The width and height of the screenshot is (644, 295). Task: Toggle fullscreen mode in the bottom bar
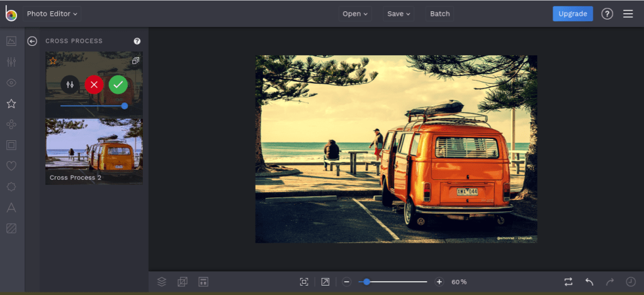(x=325, y=282)
